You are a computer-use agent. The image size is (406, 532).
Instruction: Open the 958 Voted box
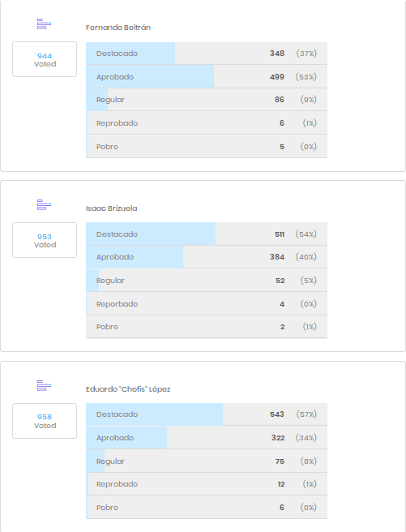[45, 421]
